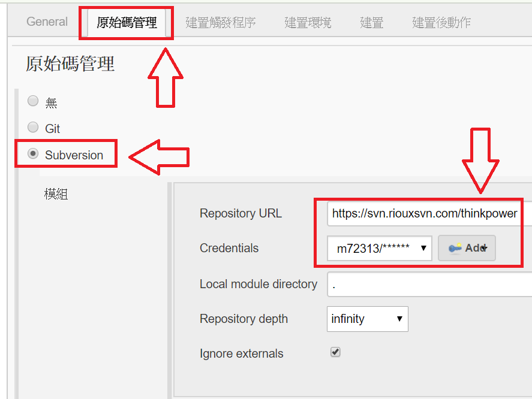Toggle the Ignore externals checkbox
The image size is (532, 399).
pos(335,352)
